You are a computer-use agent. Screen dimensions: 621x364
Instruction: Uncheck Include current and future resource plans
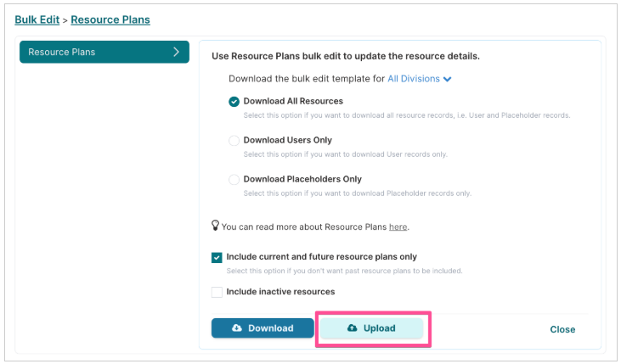[x=217, y=258]
